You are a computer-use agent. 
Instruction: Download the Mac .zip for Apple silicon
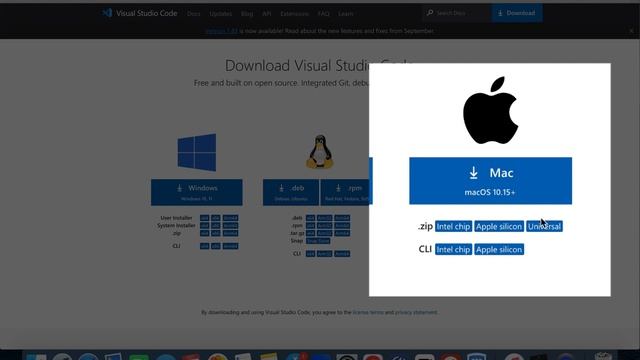point(499,227)
